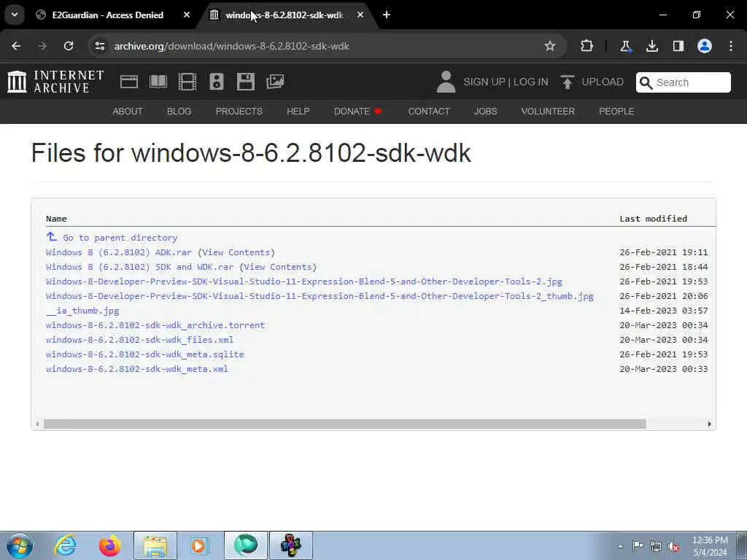View site information icon in address bar

[x=99, y=46]
